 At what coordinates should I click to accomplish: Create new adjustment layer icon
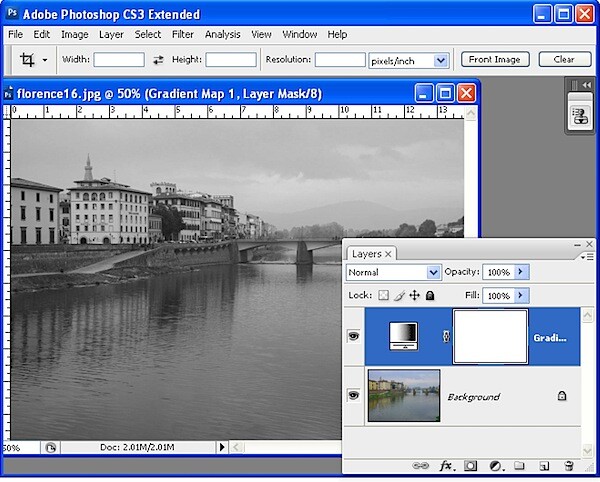(x=496, y=466)
